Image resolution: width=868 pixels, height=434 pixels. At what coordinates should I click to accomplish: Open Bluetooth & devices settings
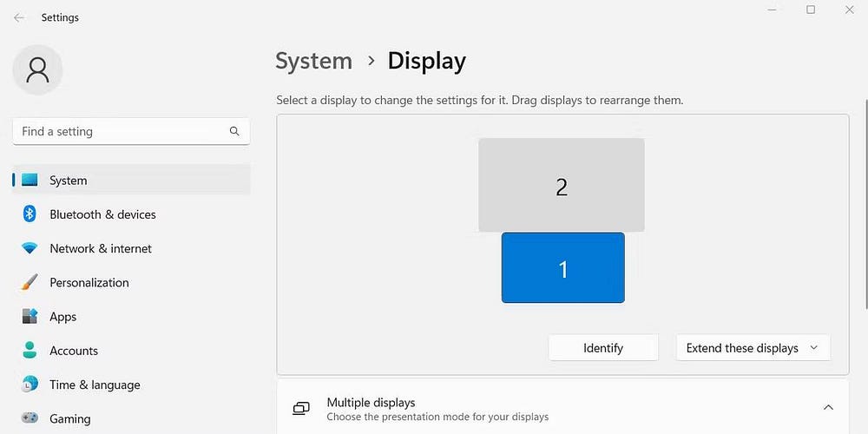102,214
